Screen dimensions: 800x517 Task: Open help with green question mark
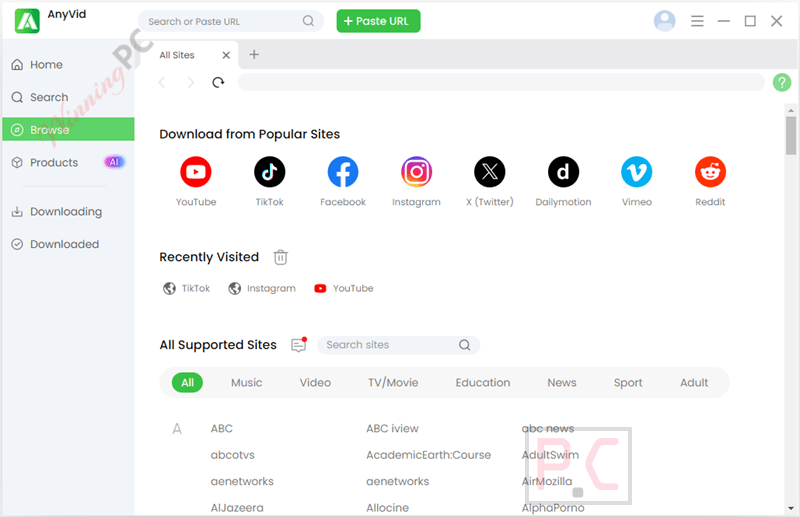(782, 82)
